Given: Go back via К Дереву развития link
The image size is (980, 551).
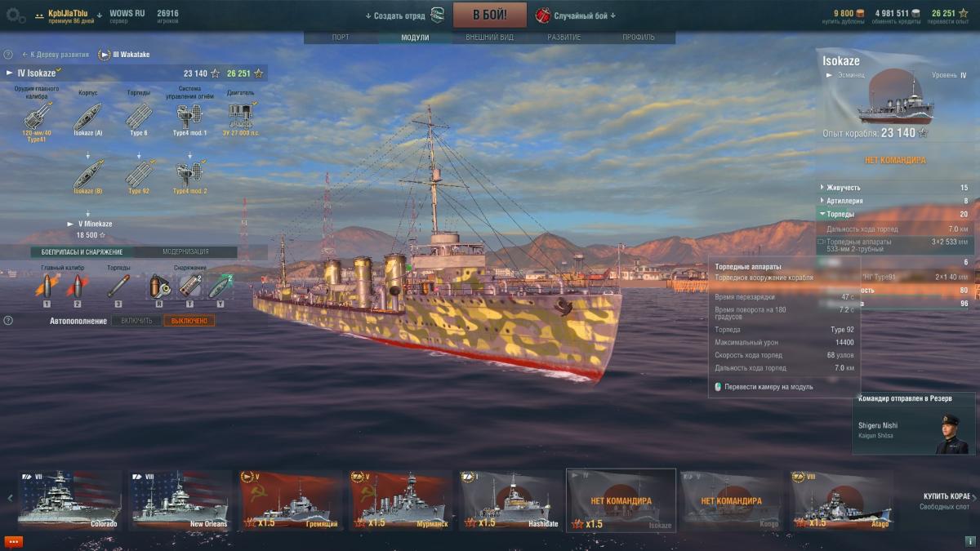Looking at the screenshot, I should pos(56,55).
